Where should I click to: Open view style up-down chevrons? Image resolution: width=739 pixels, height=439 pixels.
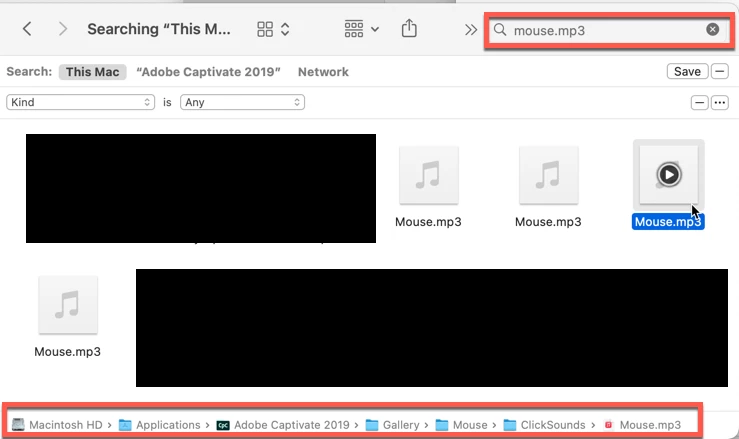(285, 29)
